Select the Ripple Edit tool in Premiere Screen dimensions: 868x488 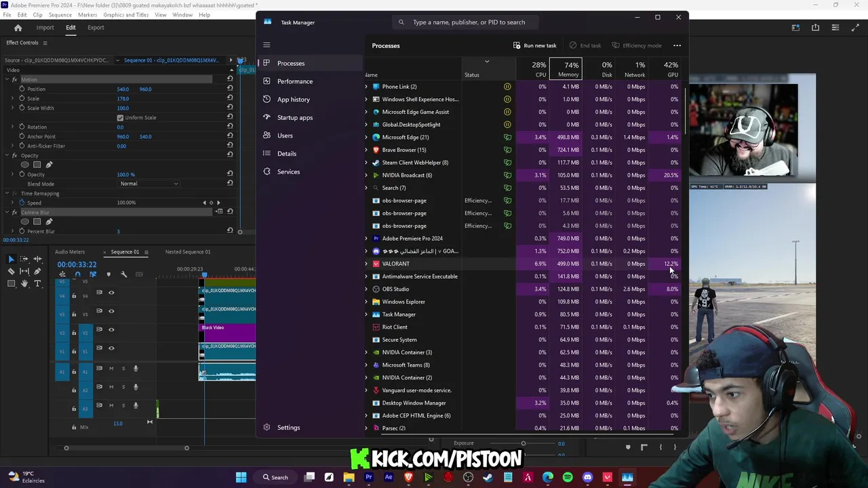(x=37, y=260)
